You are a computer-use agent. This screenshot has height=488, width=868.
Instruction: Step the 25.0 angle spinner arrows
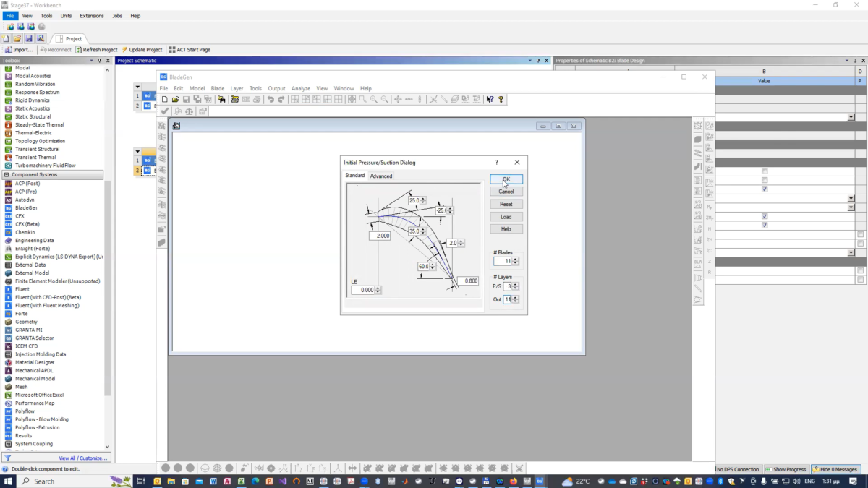click(x=424, y=200)
